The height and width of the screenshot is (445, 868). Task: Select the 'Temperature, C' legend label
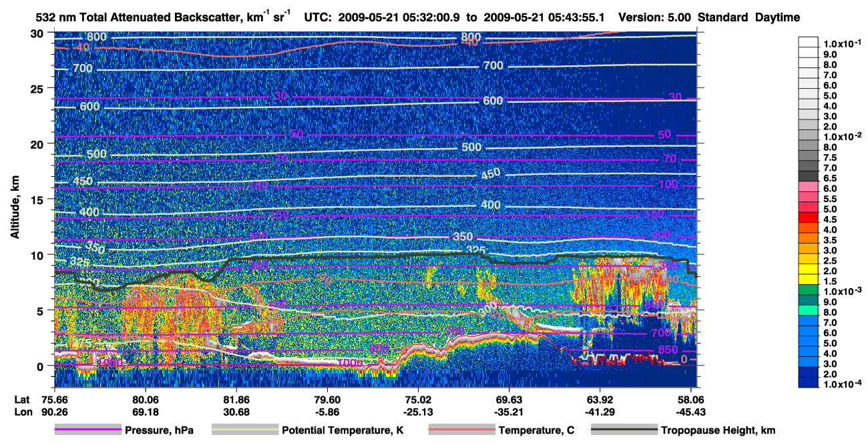(536, 430)
